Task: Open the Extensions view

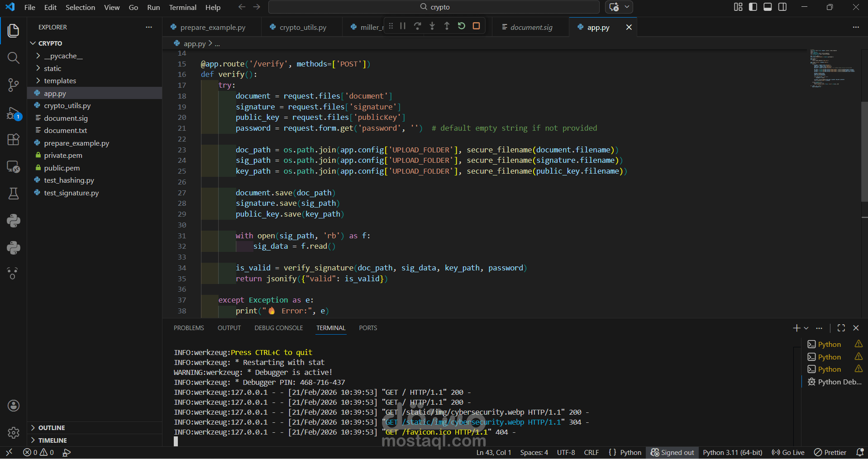Action: (x=13, y=139)
